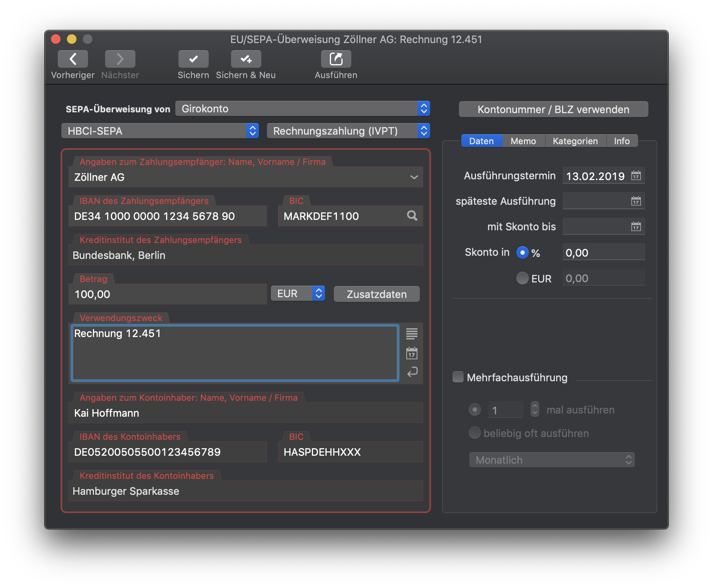Select the Skonto EUR radio button

point(522,278)
